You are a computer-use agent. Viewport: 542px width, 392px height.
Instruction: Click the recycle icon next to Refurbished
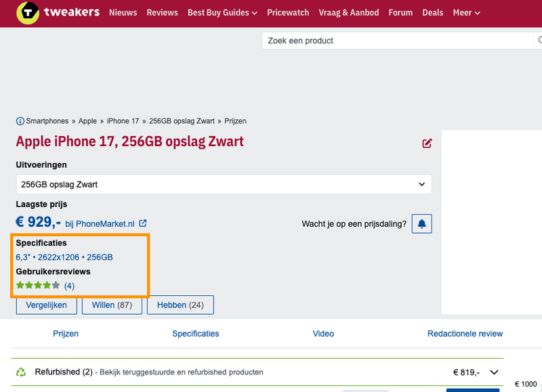(20, 372)
